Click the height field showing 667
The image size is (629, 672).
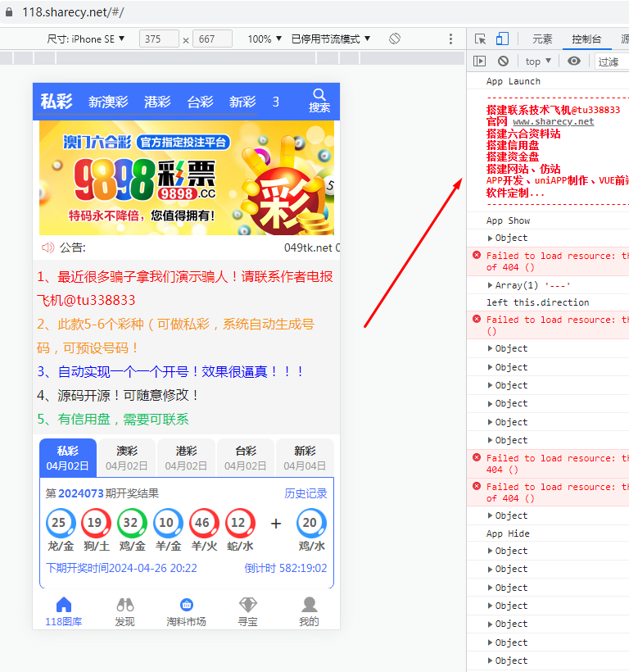pos(212,39)
